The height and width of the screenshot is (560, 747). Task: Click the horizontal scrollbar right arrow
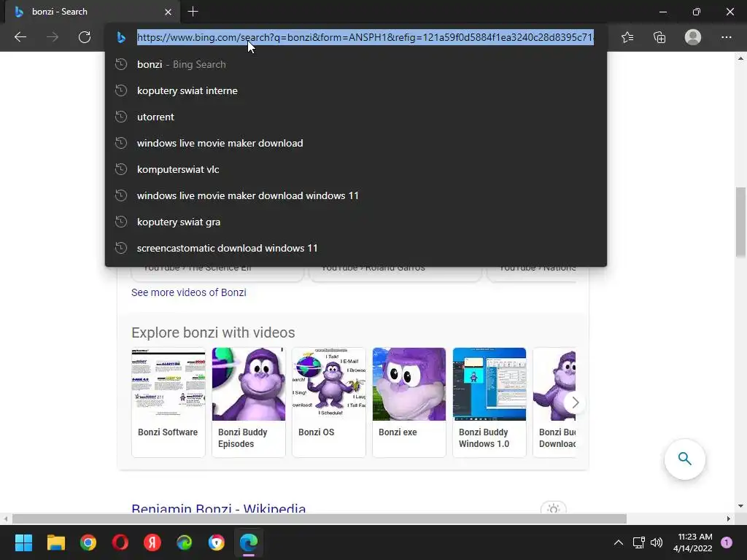pos(729,518)
